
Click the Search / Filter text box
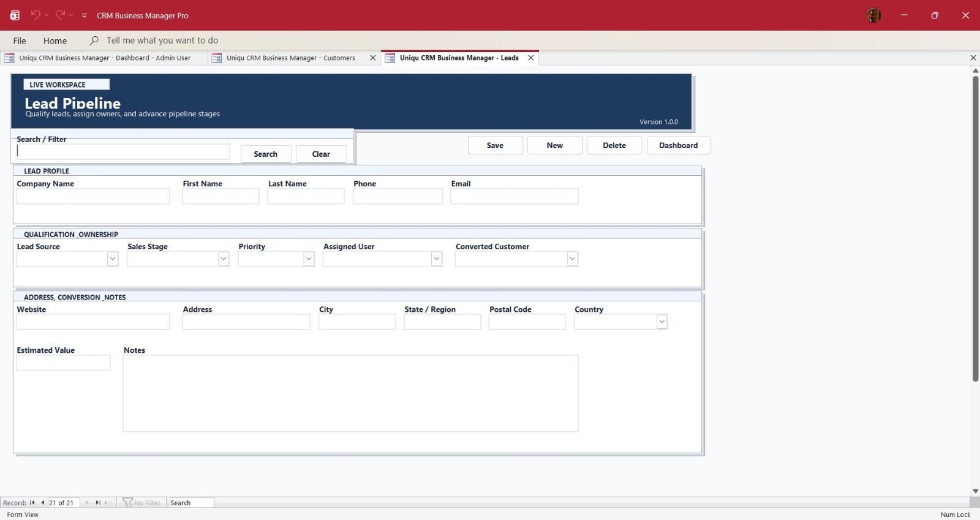(123, 151)
